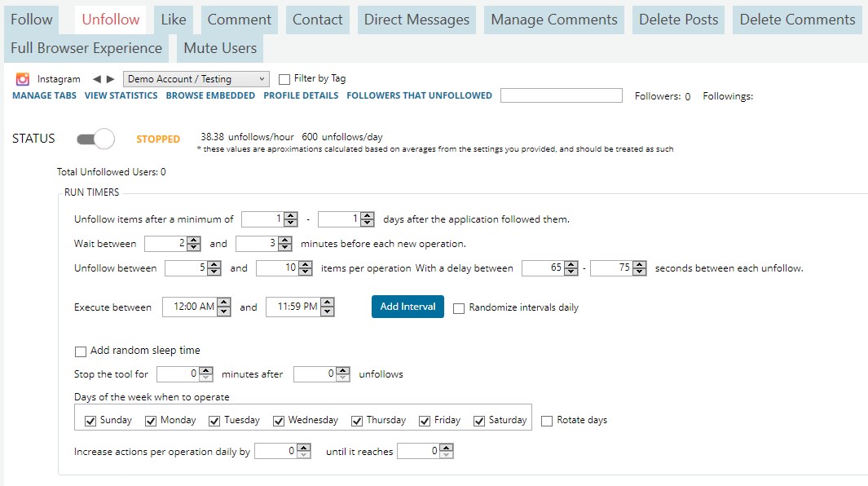Click the Increase actions daily by stepper
Viewport: 868px width, 486px height.
click(283, 451)
